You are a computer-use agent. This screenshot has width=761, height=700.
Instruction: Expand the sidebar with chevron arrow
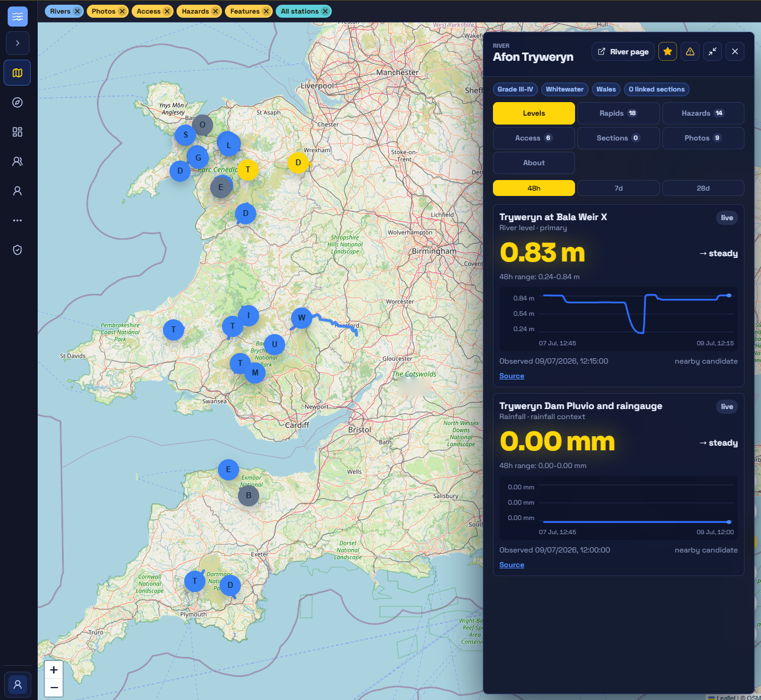point(18,43)
